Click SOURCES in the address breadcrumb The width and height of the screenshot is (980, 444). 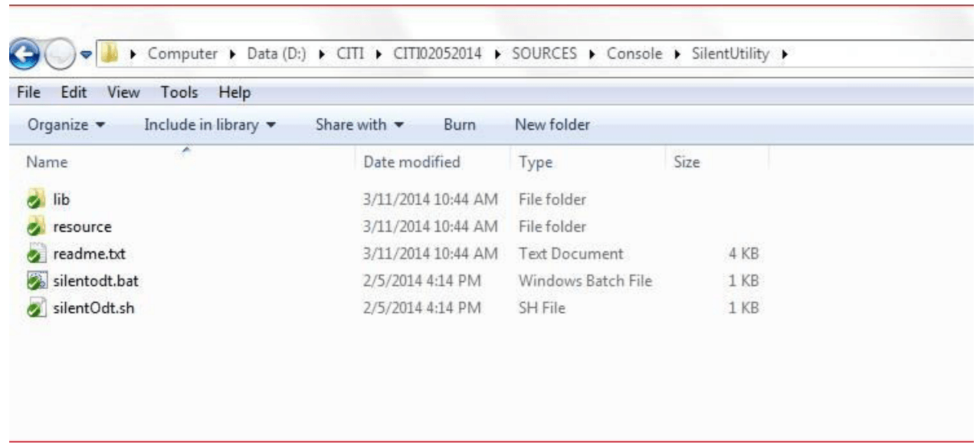[x=546, y=54]
